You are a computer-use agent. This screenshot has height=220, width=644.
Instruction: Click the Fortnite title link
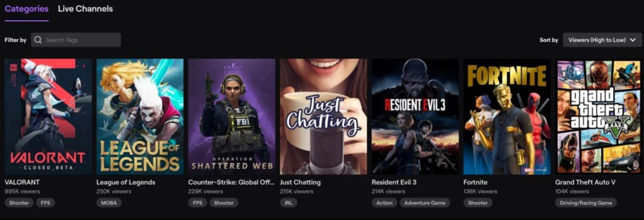[475, 182]
